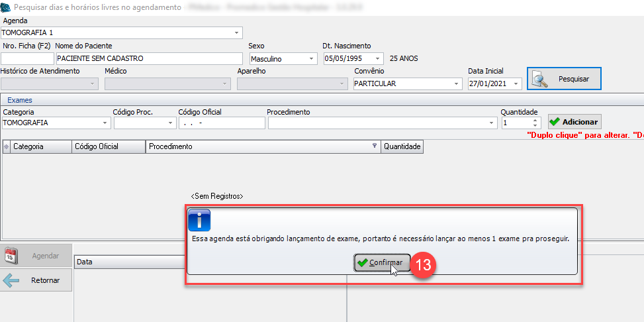Open the Agenda TOMOGRAFIA 1 dropdown
This screenshot has width=644, height=322.
(x=236, y=32)
